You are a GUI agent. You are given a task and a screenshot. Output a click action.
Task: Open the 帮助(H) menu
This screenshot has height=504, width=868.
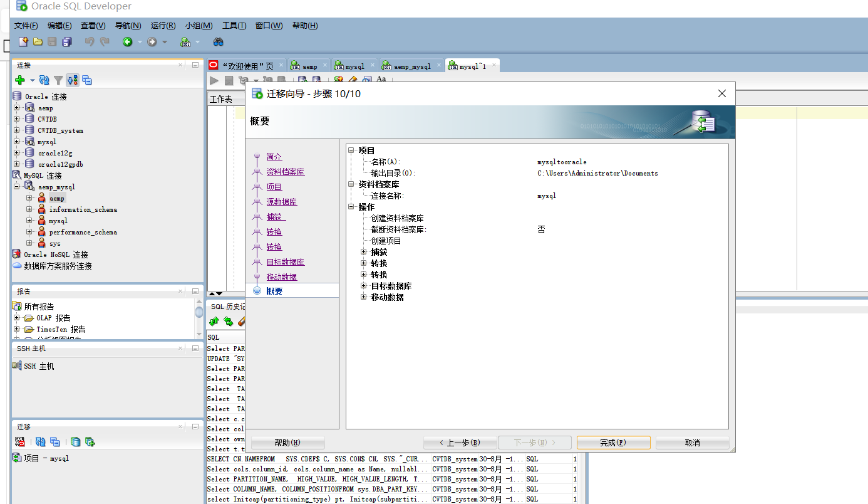(x=305, y=26)
